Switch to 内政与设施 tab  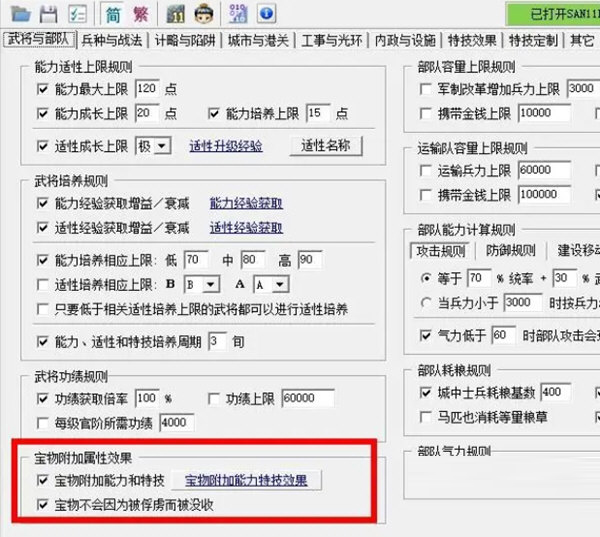coord(405,40)
